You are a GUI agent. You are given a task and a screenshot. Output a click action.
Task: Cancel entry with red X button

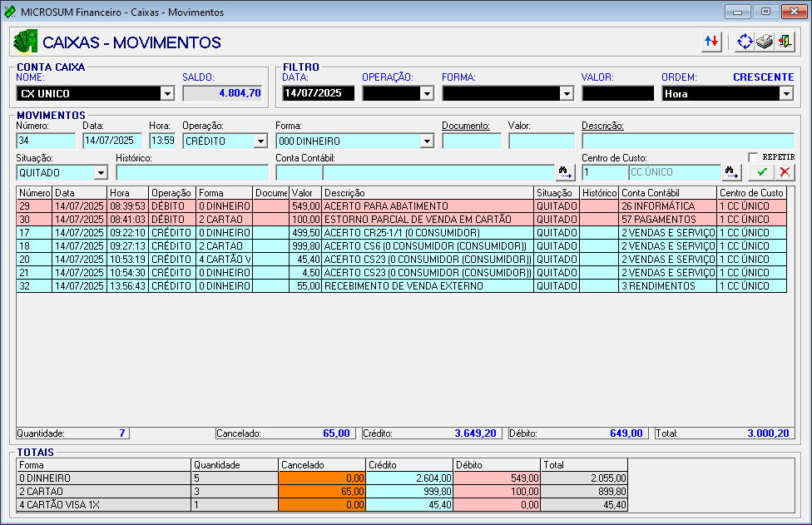[x=784, y=172]
